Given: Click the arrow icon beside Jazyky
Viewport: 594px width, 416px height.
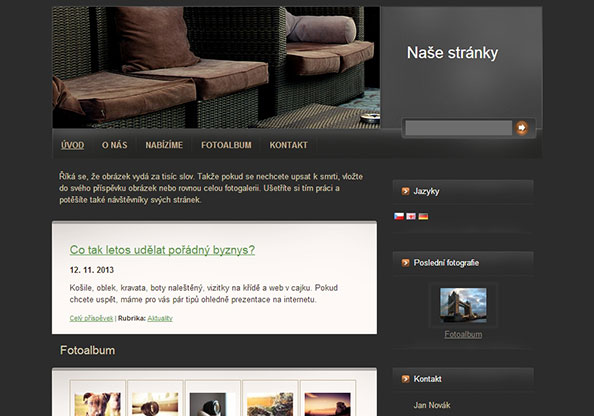Looking at the screenshot, I should pyautogui.click(x=405, y=191).
